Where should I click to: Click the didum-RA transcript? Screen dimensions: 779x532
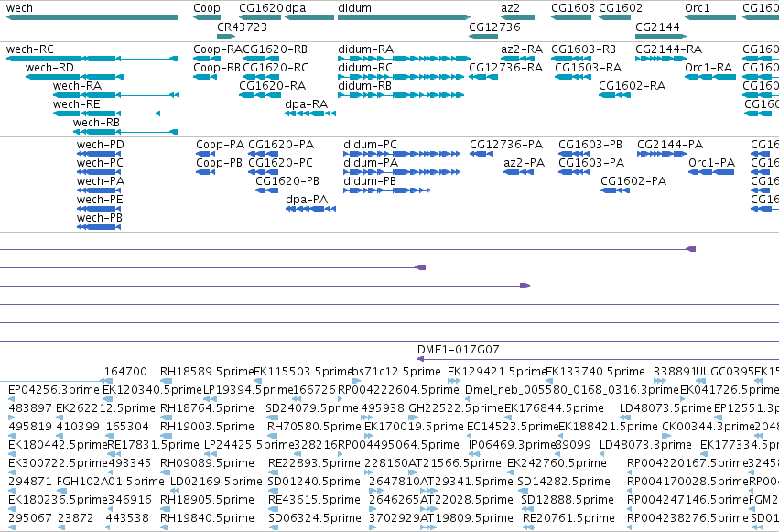point(404,59)
